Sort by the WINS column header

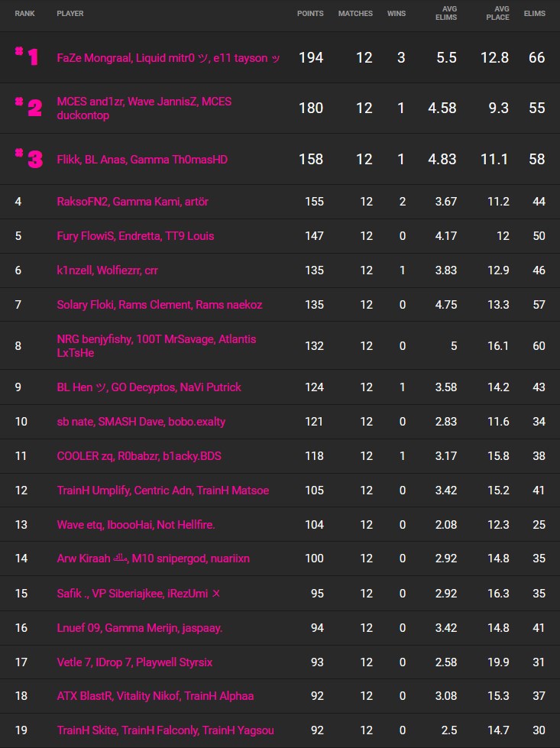point(397,14)
